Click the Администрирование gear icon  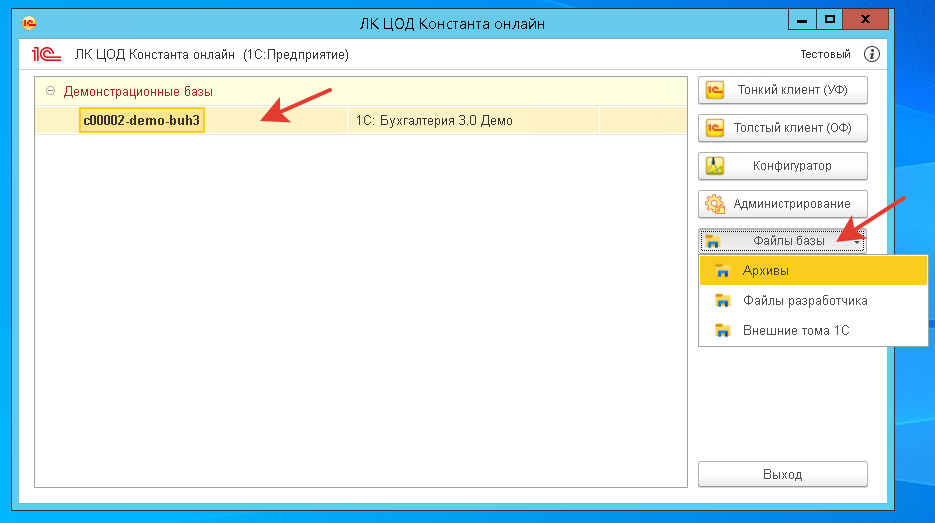(715, 204)
